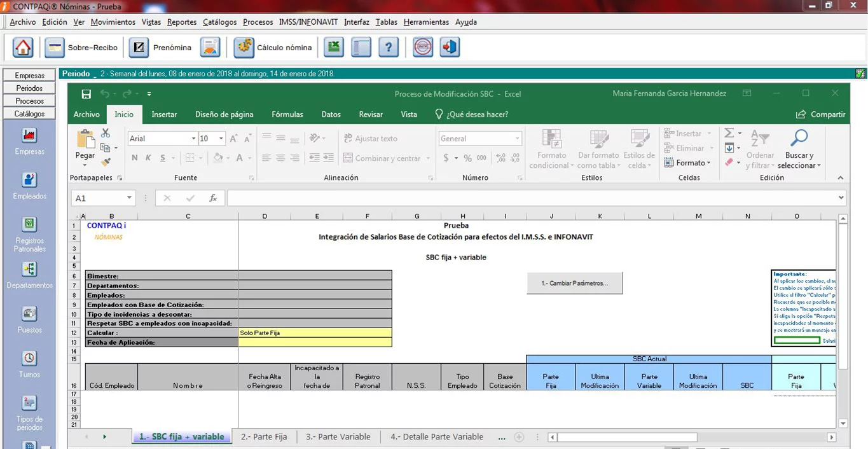Viewport: 868px width, 449px height.
Task: Click the Compartir share button
Action: pyautogui.click(x=821, y=114)
